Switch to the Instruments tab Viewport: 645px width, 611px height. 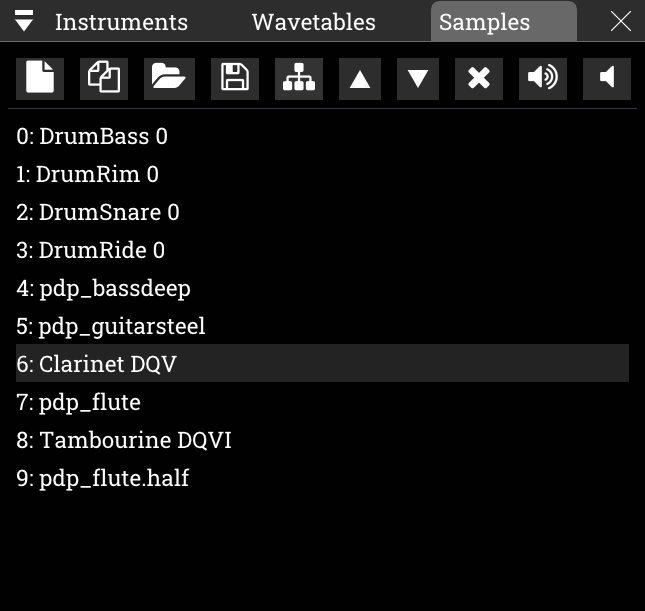point(121,22)
